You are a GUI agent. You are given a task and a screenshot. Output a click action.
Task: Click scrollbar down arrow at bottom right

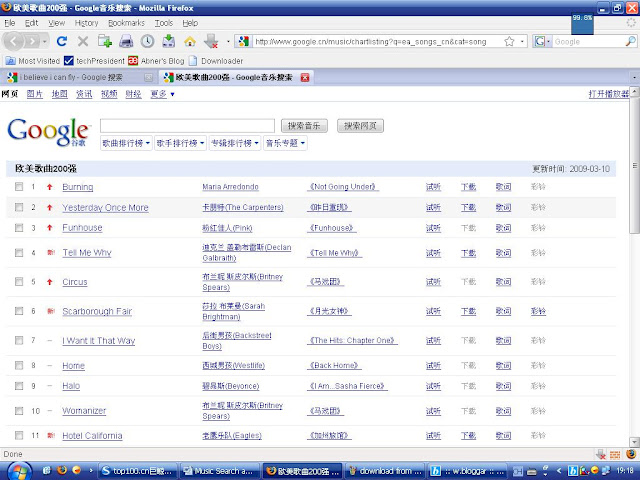[x=635, y=442]
